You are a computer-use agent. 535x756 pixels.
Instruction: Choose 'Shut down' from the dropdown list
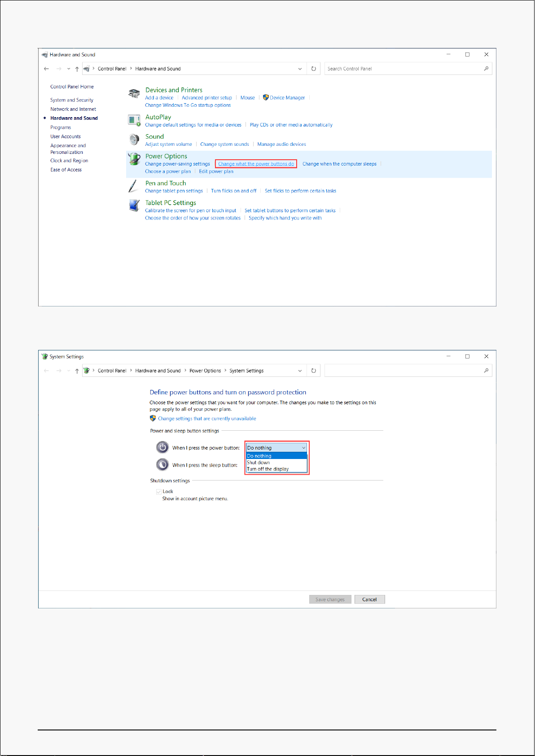point(259,463)
